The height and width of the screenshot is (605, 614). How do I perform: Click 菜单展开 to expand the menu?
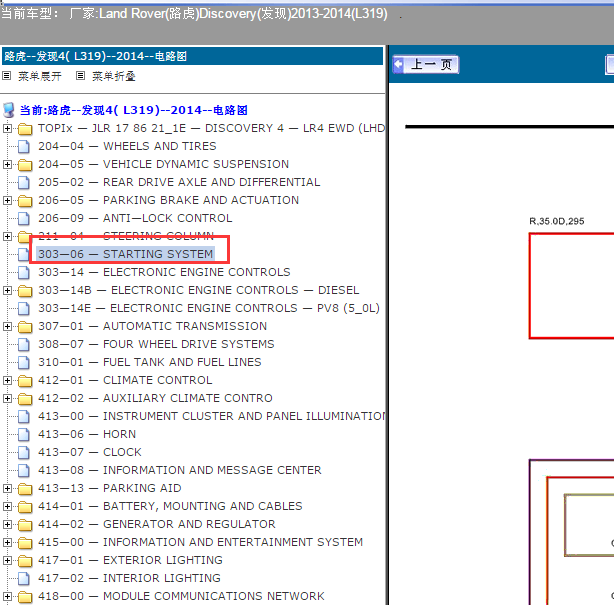pyautogui.click(x=40, y=76)
